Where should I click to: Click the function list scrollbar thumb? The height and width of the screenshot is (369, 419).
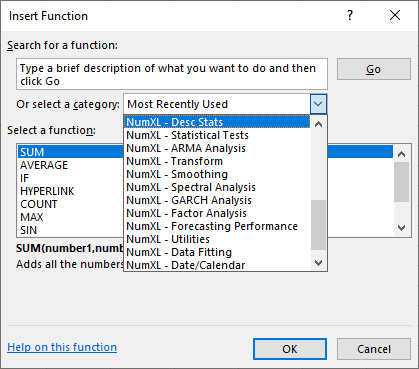[402, 182]
